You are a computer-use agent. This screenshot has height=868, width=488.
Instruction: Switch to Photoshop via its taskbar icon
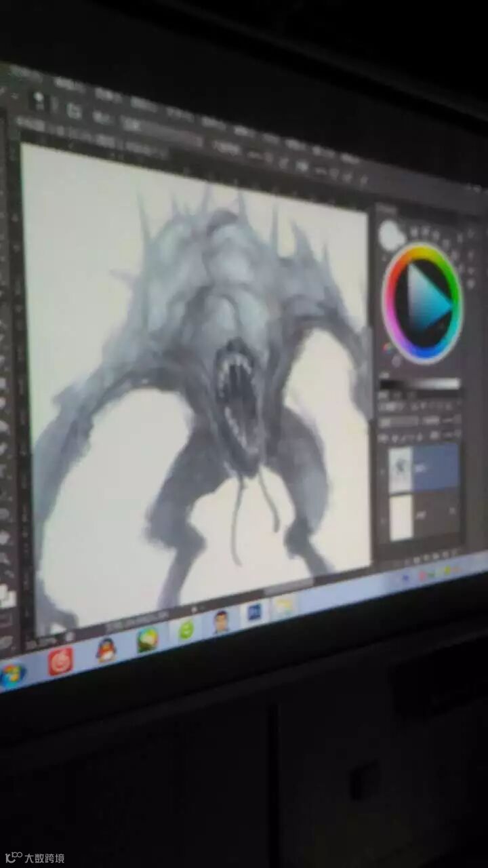tap(254, 613)
